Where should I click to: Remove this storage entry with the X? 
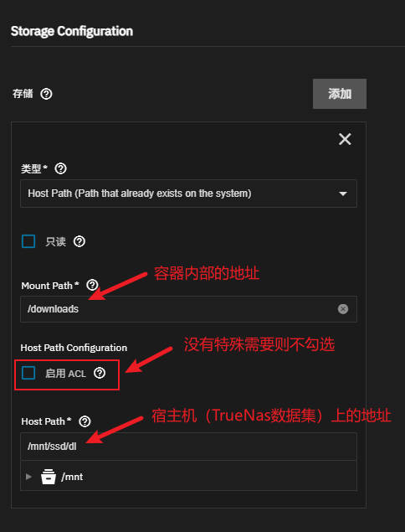click(345, 139)
